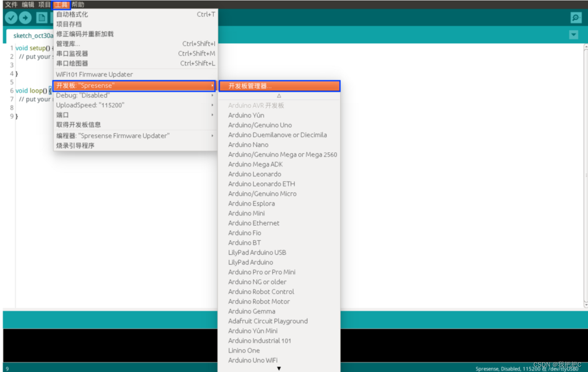Select Arduino Yún Mini board
This screenshot has width=588, height=372.
(x=279, y=331)
